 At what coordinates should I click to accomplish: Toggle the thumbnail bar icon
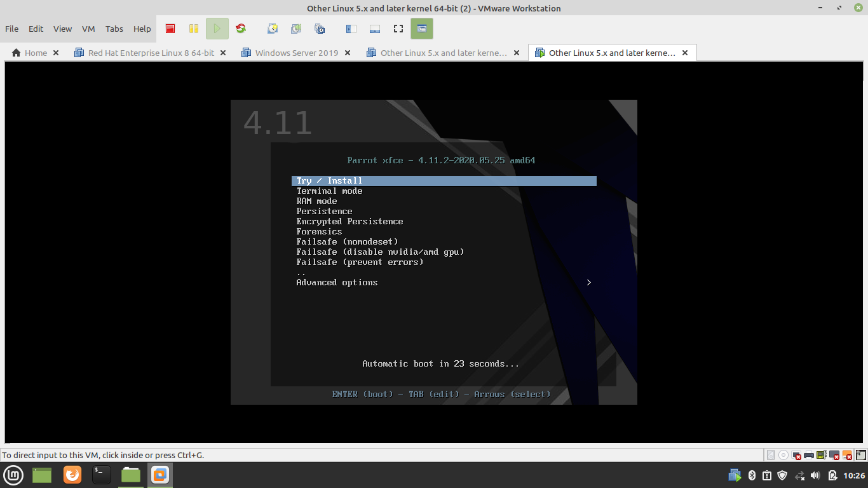[375, 29]
